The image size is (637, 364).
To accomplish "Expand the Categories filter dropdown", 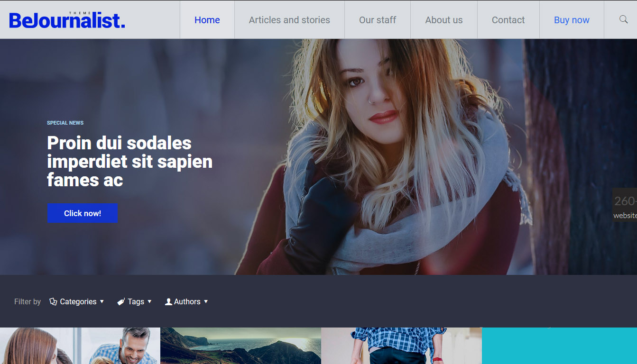I will point(77,301).
